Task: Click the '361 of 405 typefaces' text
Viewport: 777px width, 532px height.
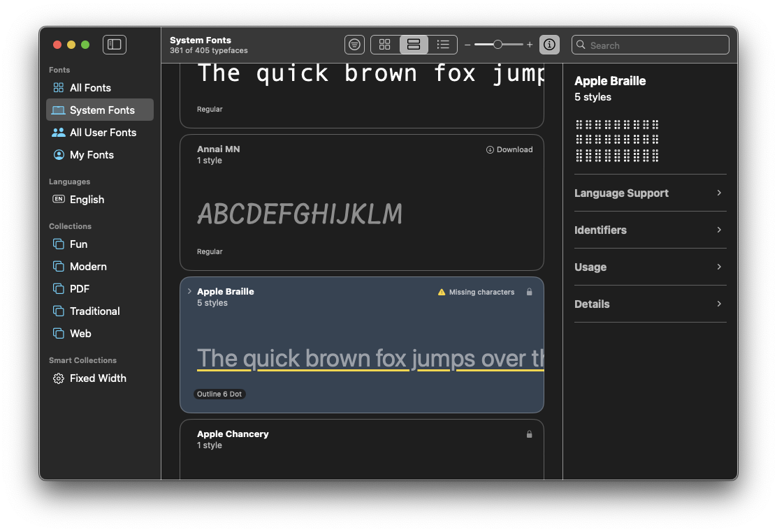Action: click(x=209, y=50)
